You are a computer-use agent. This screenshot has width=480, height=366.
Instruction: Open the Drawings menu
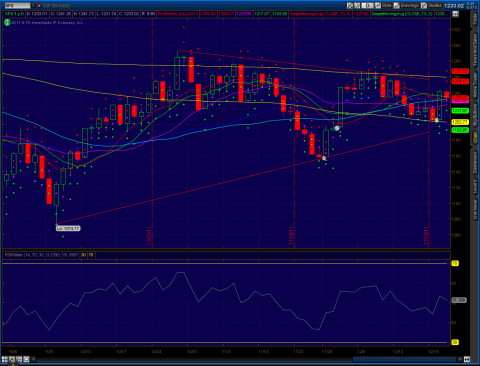406,5
